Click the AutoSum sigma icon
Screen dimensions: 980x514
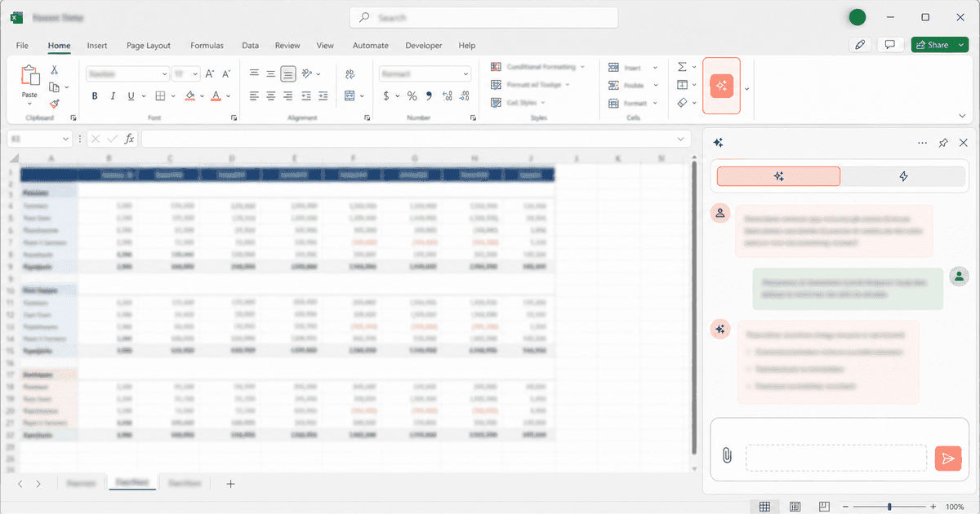click(x=682, y=68)
